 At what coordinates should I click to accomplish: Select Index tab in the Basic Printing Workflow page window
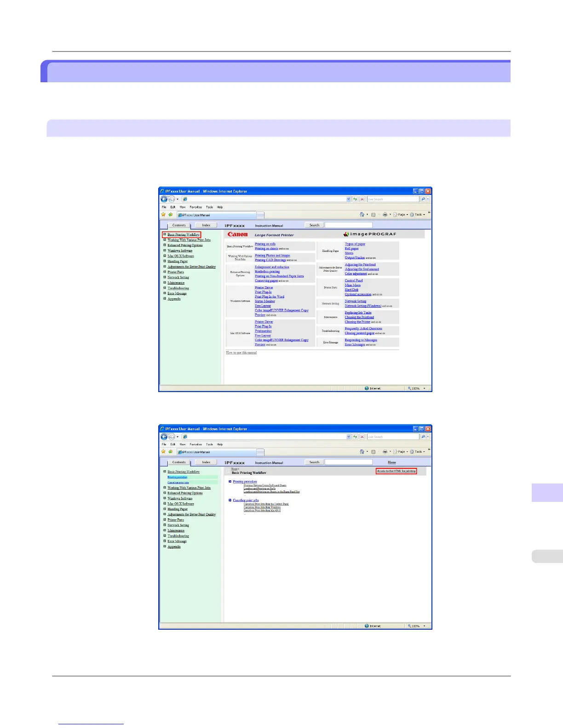[x=206, y=462]
